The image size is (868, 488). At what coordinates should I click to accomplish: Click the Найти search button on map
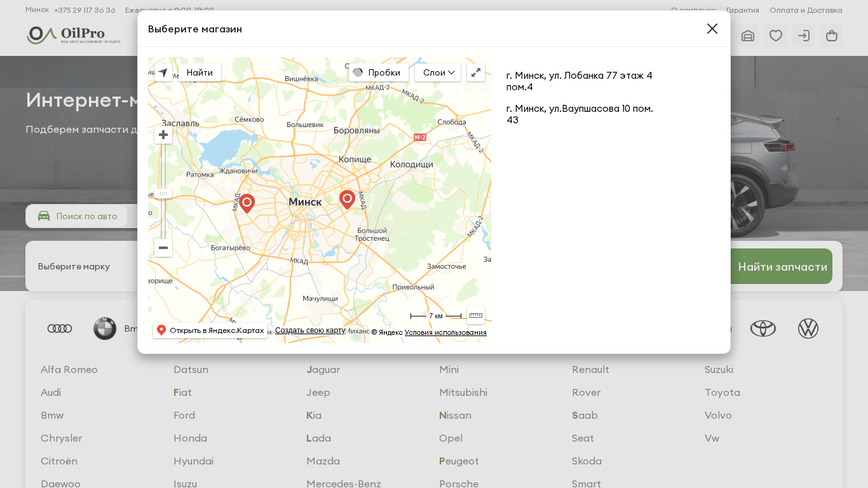coord(200,72)
